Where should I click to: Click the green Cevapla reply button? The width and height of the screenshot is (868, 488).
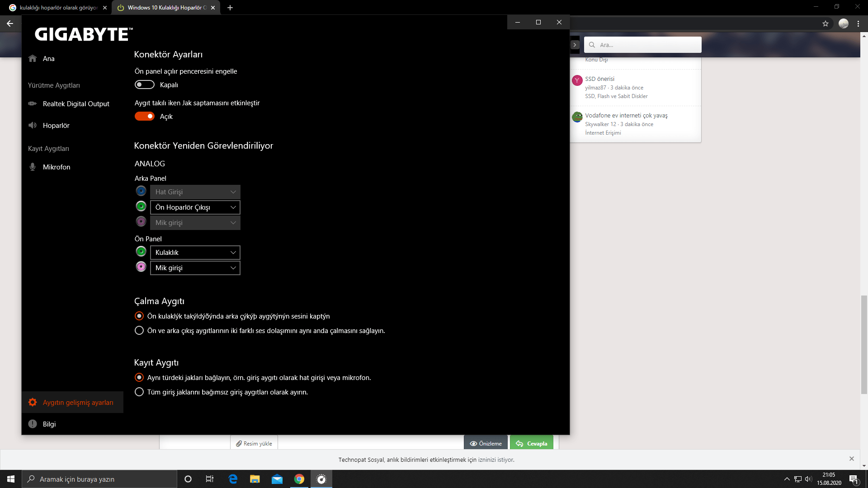coord(532,443)
